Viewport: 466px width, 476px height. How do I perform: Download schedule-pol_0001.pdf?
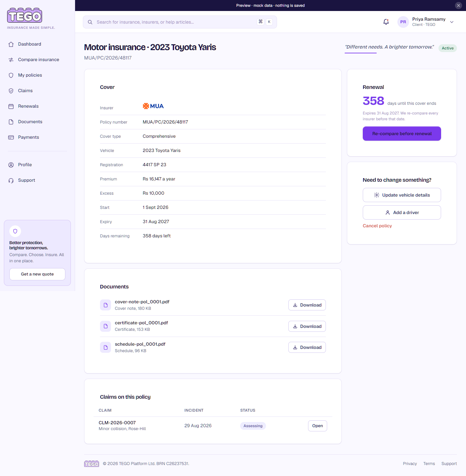(x=307, y=347)
